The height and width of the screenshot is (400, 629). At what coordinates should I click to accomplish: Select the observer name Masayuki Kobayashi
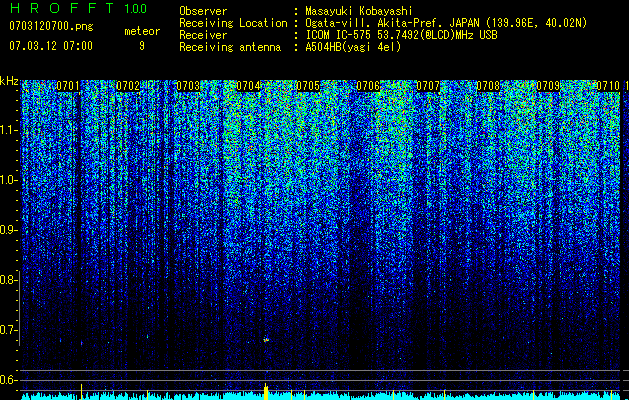coord(359,11)
